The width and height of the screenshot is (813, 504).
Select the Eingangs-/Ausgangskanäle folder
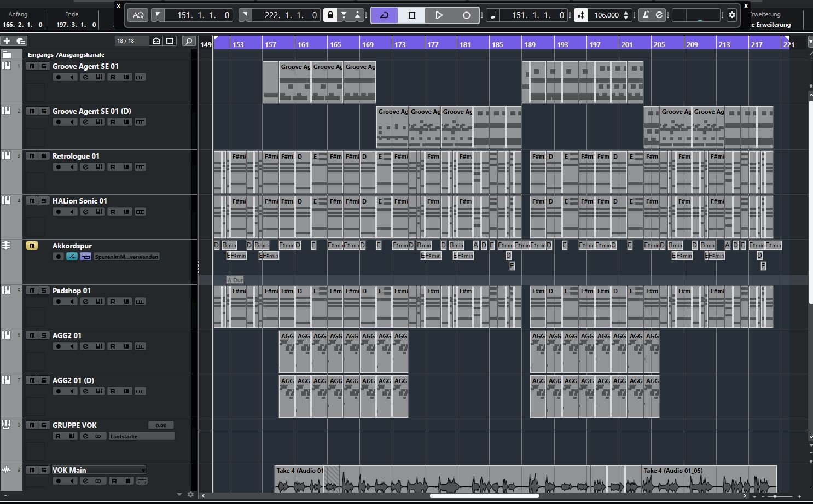click(x=66, y=55)
